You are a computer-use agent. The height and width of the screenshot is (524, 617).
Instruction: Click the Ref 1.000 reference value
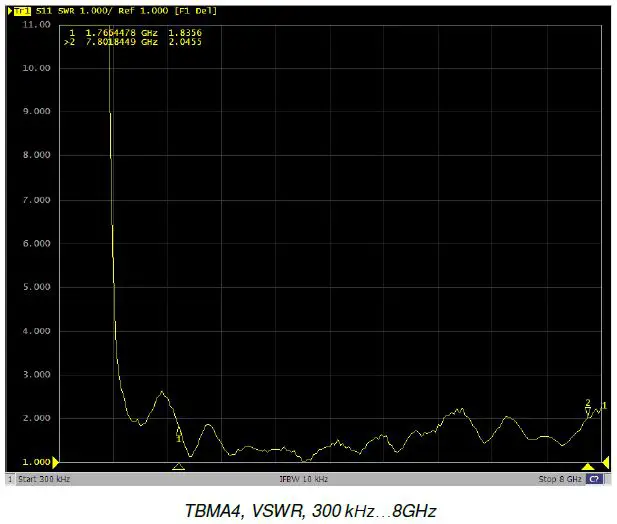pyautogui.click(x=143, y=11)
